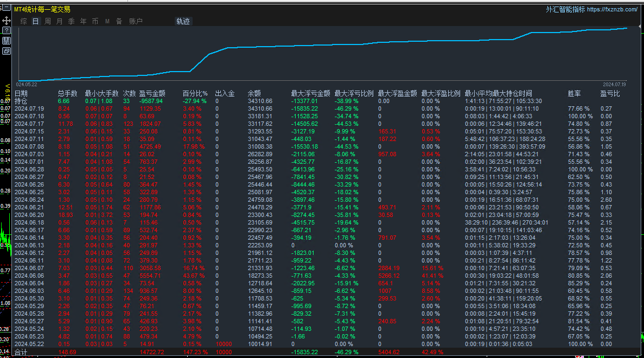
Task: Click the 禁 icon in left sidebar
Action: pyautogui.click(x=6, y=41)
